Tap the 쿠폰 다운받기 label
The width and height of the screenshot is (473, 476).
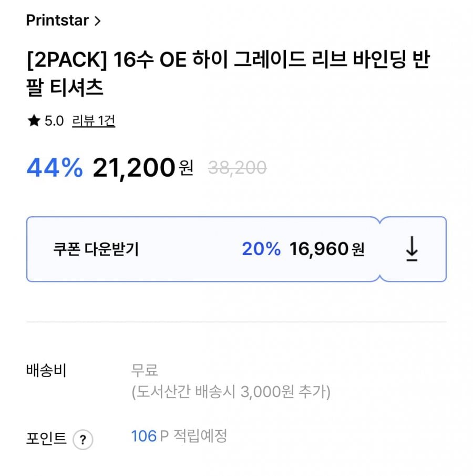(96, 249)
